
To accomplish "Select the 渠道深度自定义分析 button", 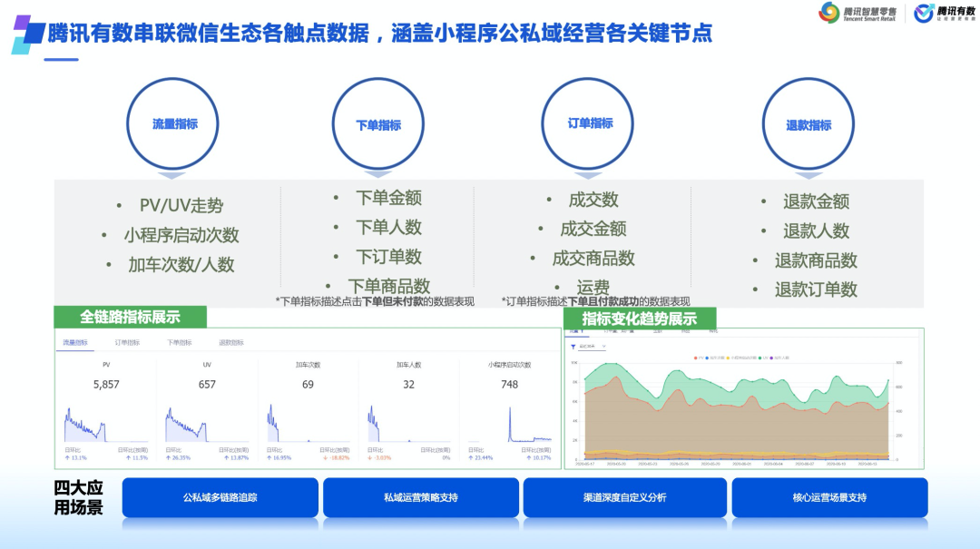I will pos(625,497).
